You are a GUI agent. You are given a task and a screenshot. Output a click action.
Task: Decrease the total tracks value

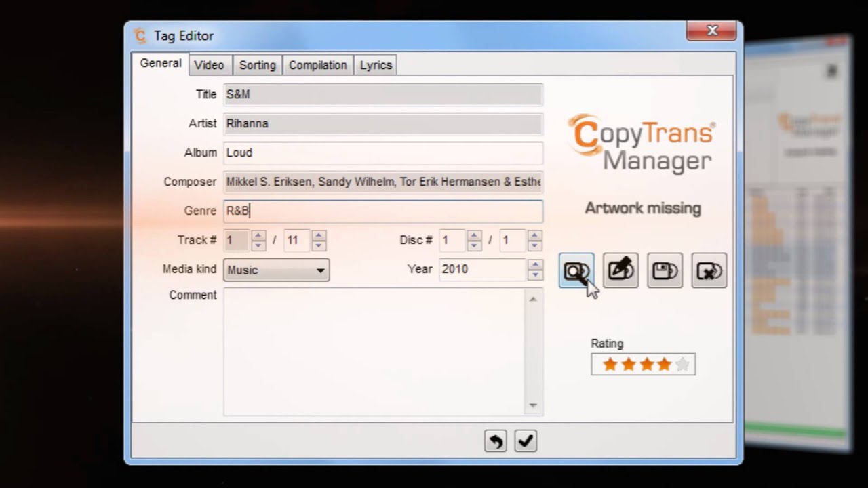[x=319, y=245]
